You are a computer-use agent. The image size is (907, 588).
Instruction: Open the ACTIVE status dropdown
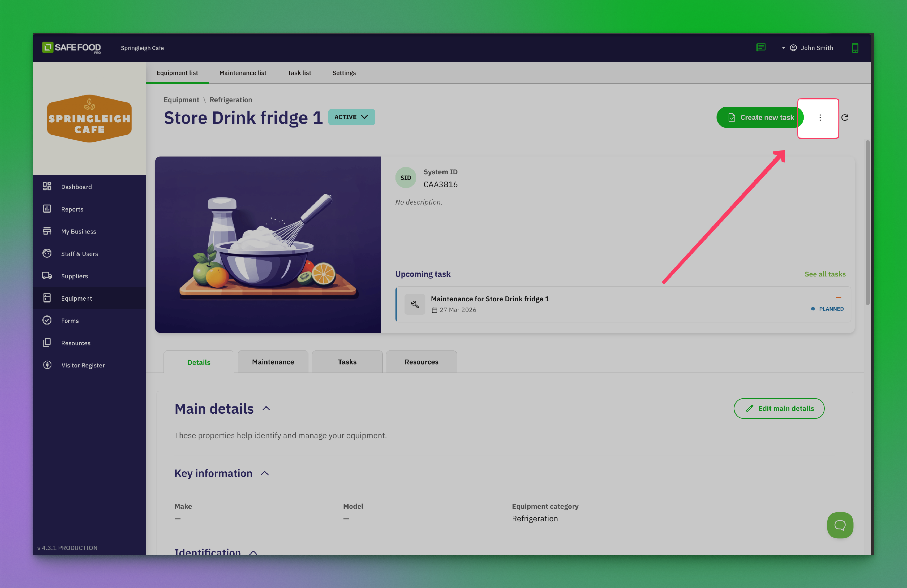tap(351, 117)
